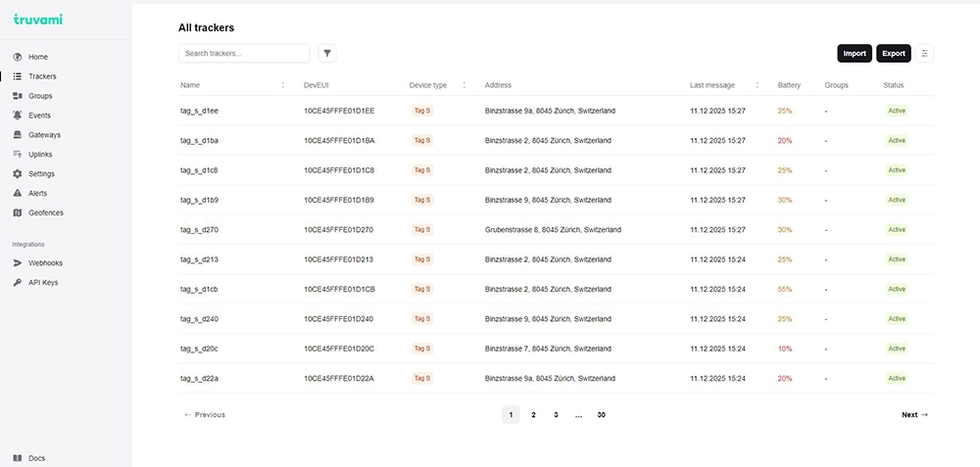Open Settings in the sidebar
This screenshot has height=467, width=980.
tap(41, 174)
